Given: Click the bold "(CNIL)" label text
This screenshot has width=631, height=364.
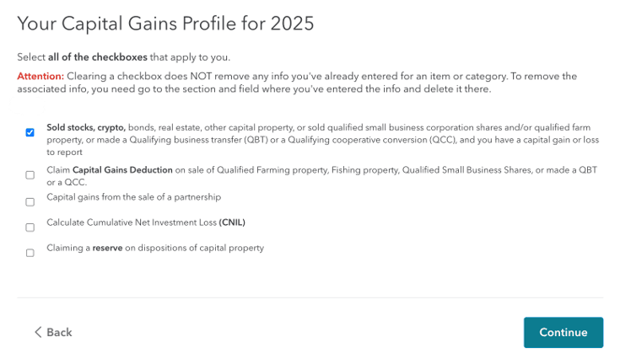Looking at the screenshot, I should click(x=232, y=222).
